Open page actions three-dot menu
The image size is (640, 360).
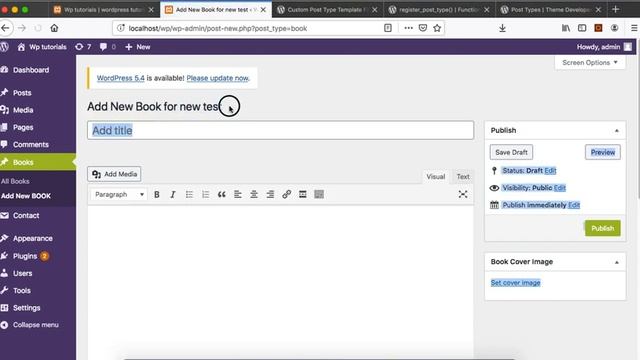(x=408, y=28)
